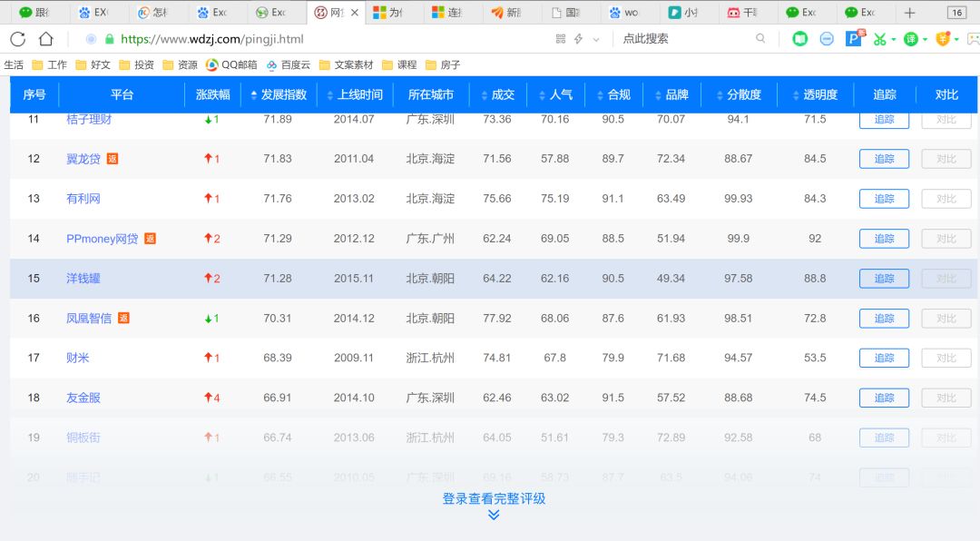
Task: Click the tab counter showing 16
Action: 957,13
